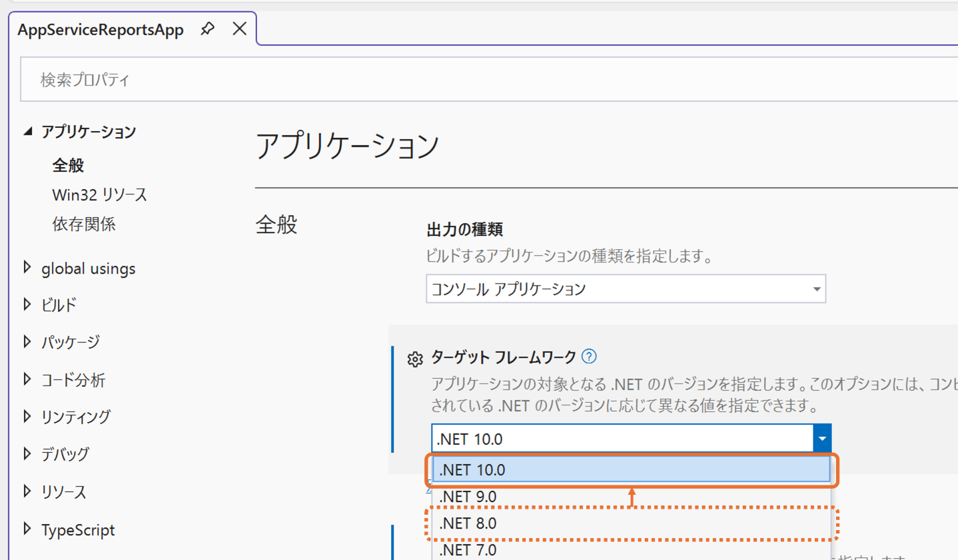Viewport: 958px width, 560px height.
Task: Click the 出力の種類 label
Action: [x=464, y=230]
